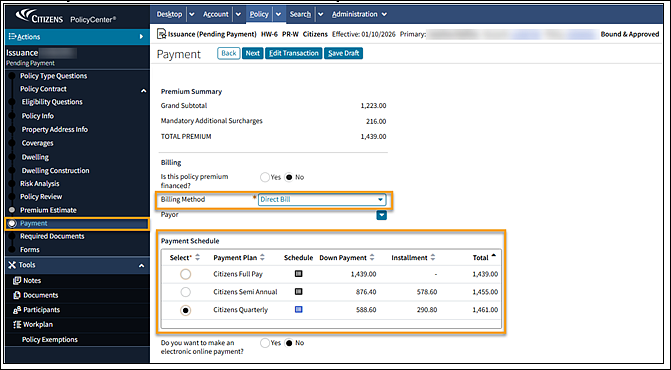Go to Risk Analysis step

point(40,184)
